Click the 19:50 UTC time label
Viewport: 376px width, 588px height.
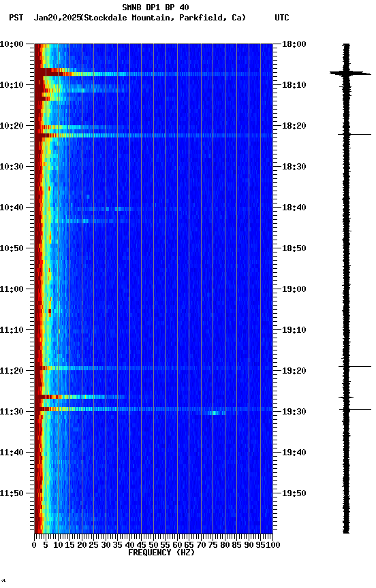294,493
